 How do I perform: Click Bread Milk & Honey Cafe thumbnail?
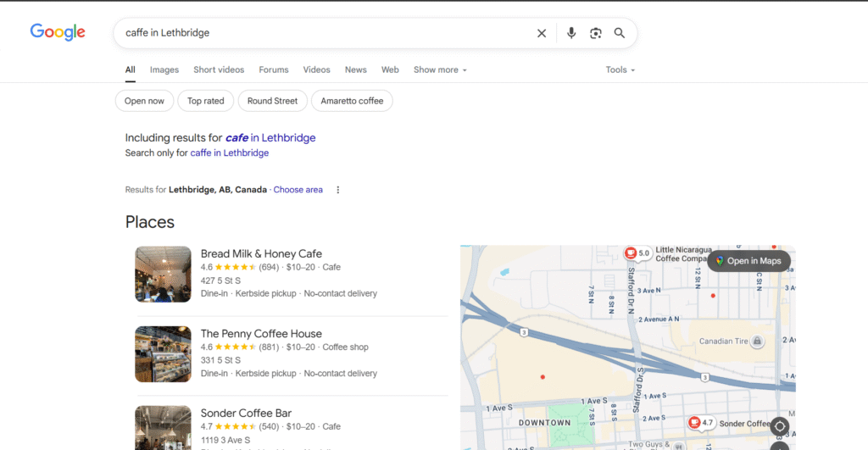click(163, 275)
